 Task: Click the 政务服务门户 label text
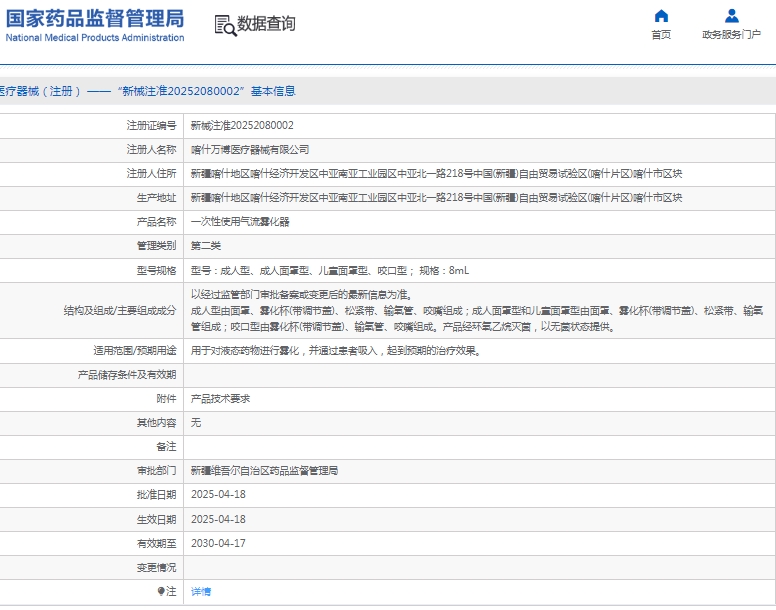click(731, 35)
